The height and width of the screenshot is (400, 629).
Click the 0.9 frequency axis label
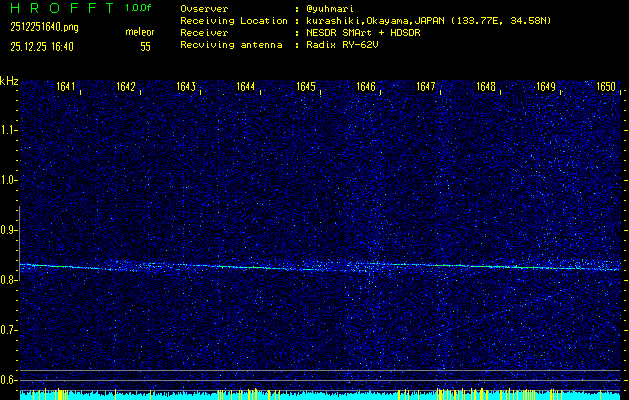point(9,230)
